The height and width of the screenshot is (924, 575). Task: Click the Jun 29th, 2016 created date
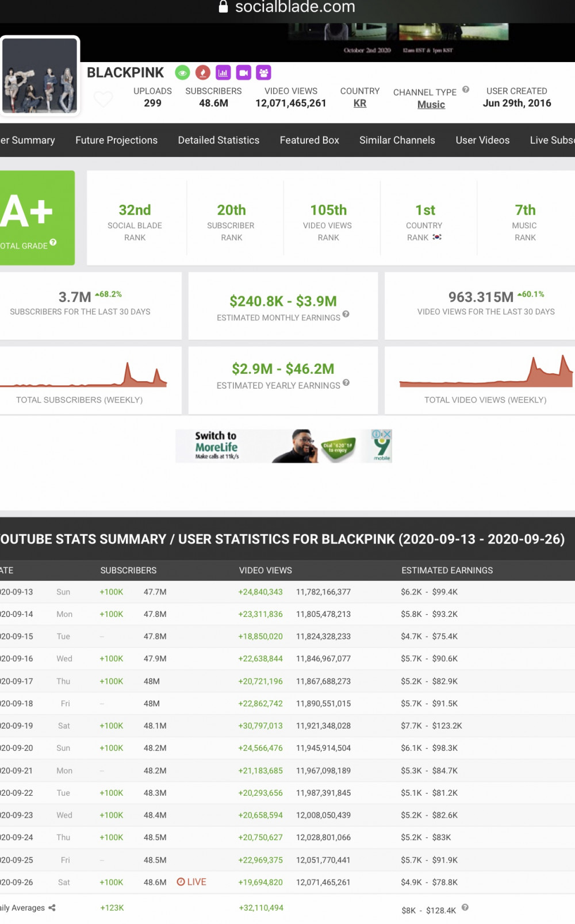point(517,103)
